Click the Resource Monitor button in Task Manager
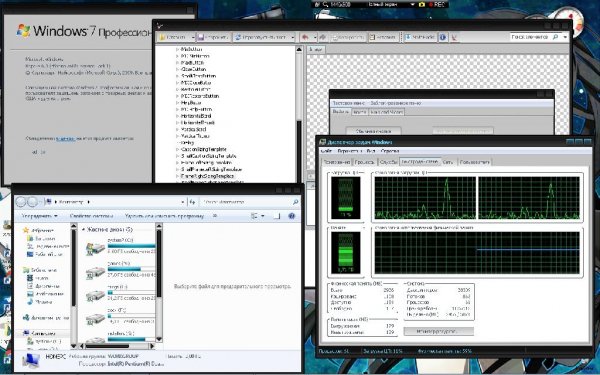This screenshot has height=375, width=600. pyautogui.click(x=439, y=331)
